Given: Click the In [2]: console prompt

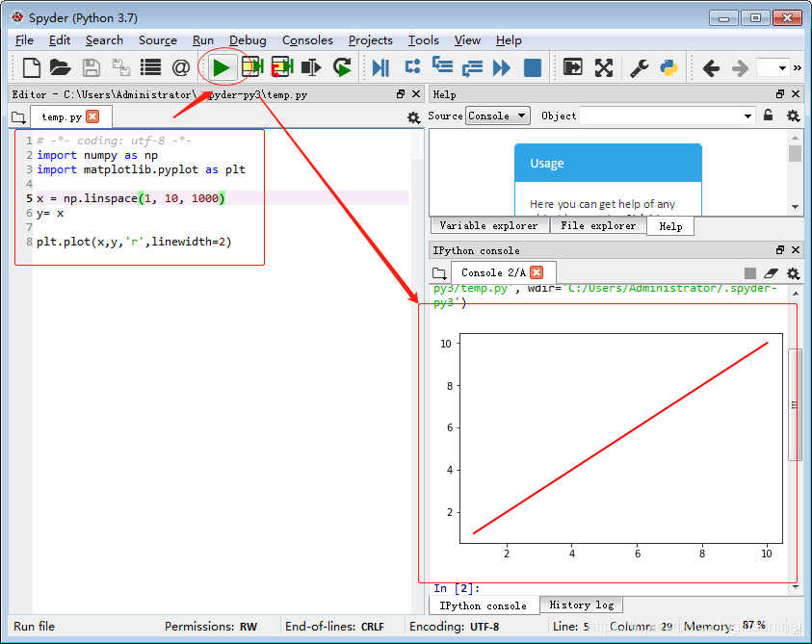Looking at the screenshot, I should 457,588.
